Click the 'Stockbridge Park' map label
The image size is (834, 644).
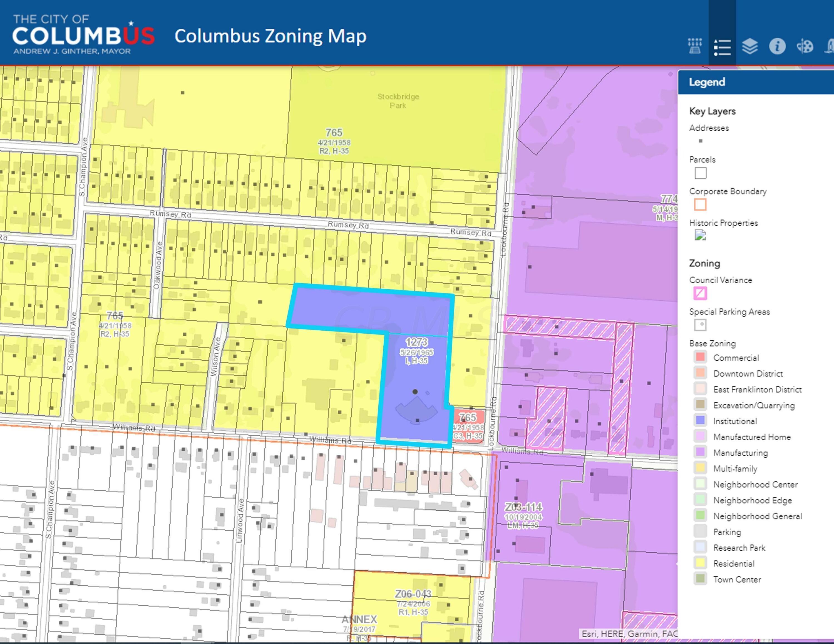click(398, 101)
